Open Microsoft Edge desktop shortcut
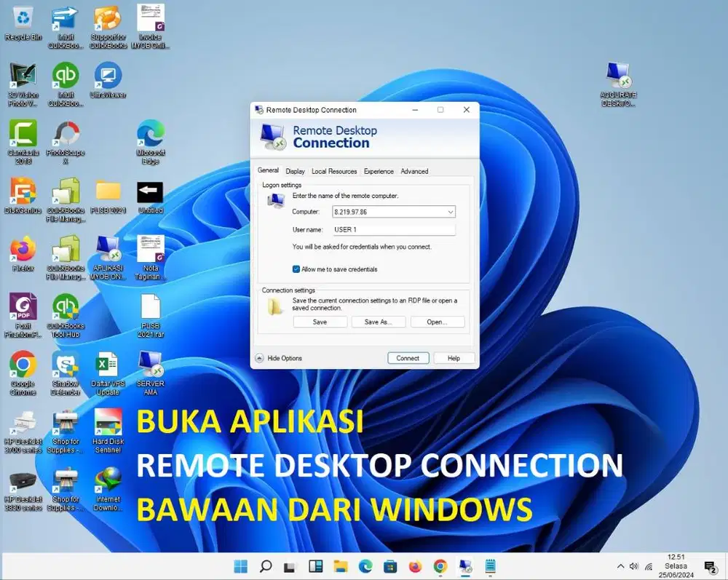 click(151, 135)
